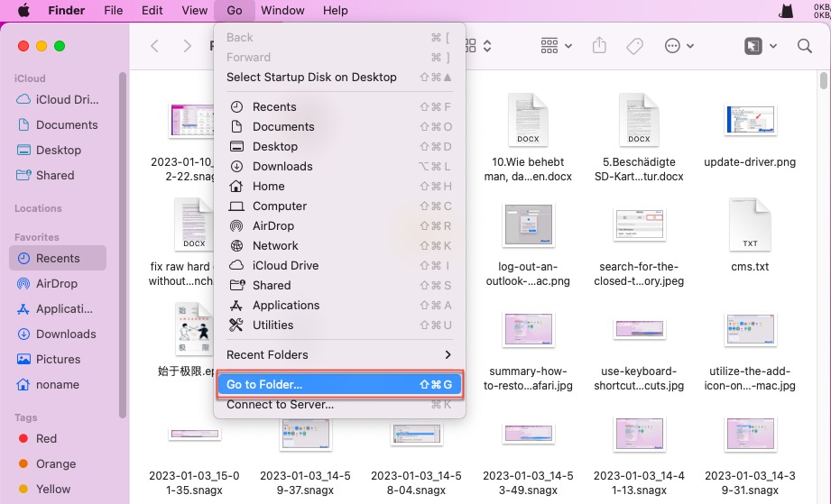831x504 pixels.
Task: Select the 2023-01-03_14-39-31.snagx file
Action: click(x=750, y=434)
